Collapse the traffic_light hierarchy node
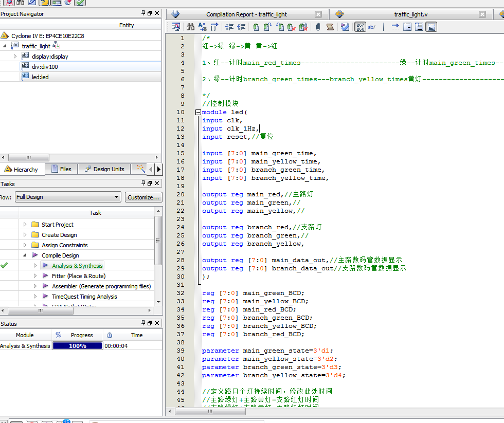The image size is (504, 423). [x=5, y=46]
